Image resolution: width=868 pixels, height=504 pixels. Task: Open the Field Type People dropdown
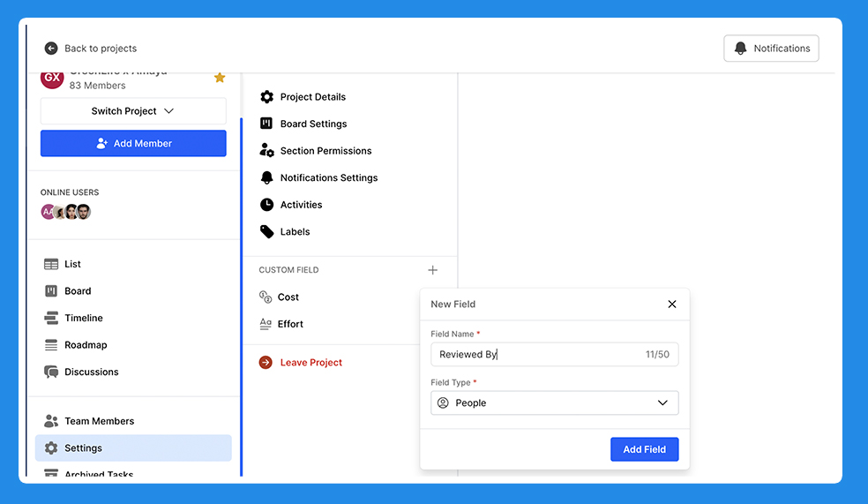555,402
